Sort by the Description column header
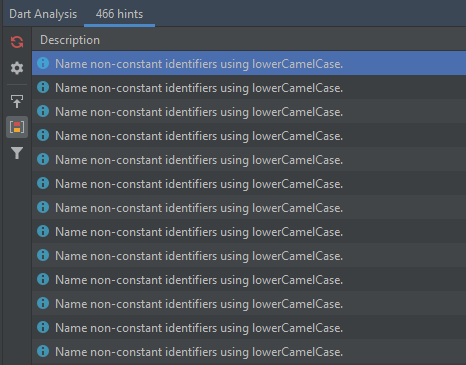 pyautogui.click(x=70, y=40)
